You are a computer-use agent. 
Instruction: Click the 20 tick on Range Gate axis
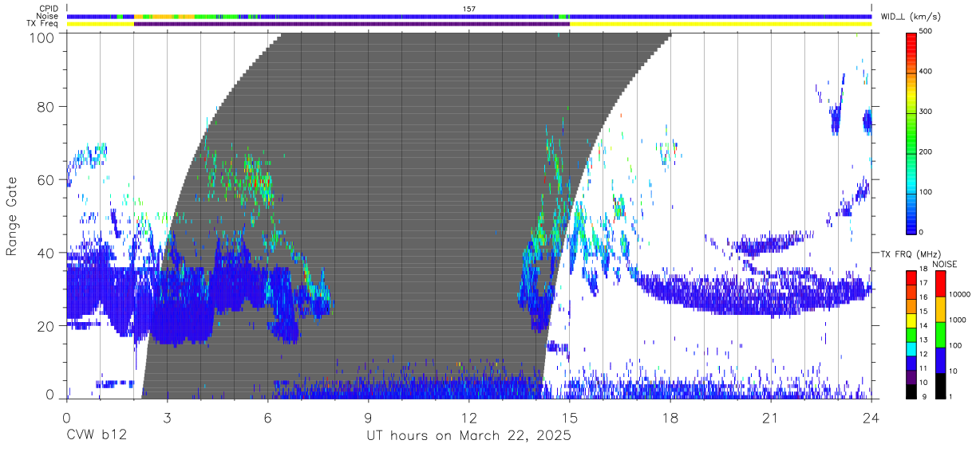coord(46,326)
